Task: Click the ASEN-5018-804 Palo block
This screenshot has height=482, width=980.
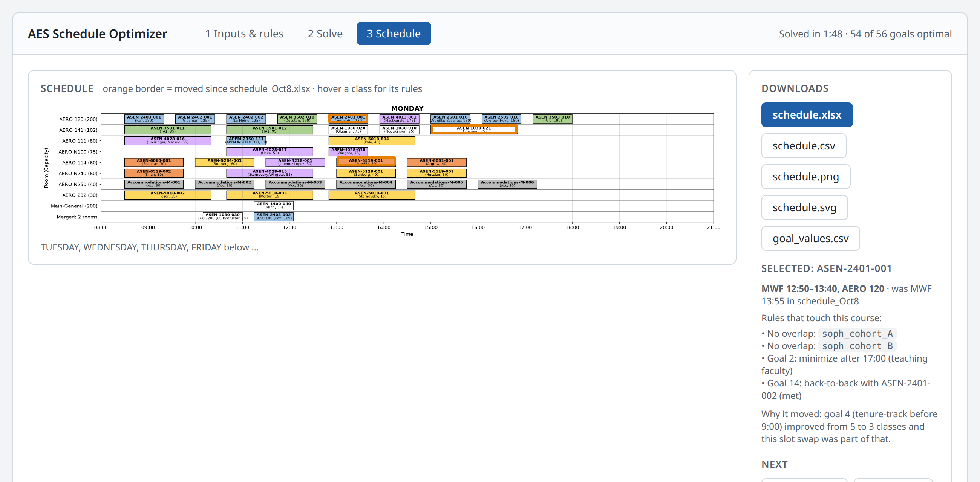Action: (372, 141)
